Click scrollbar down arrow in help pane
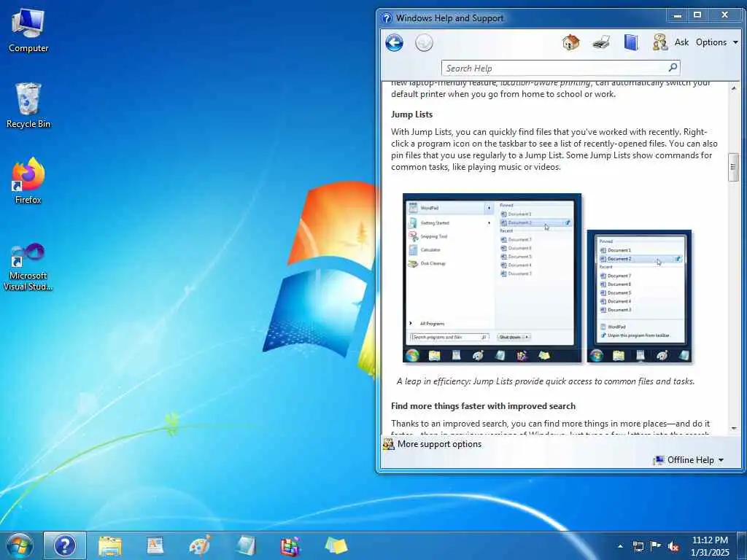This screenshot has height=560, width=747. coord(734,429)
